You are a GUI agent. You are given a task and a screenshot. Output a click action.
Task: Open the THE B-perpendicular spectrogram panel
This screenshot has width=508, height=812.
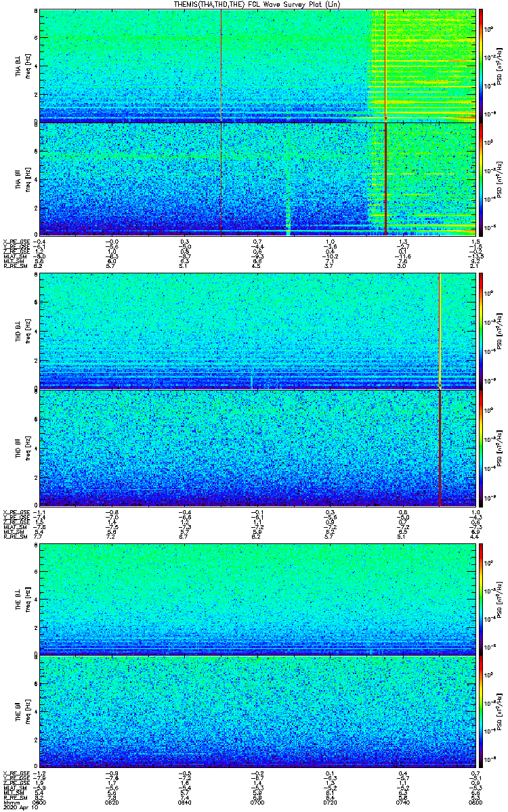(x=257, y=598)
